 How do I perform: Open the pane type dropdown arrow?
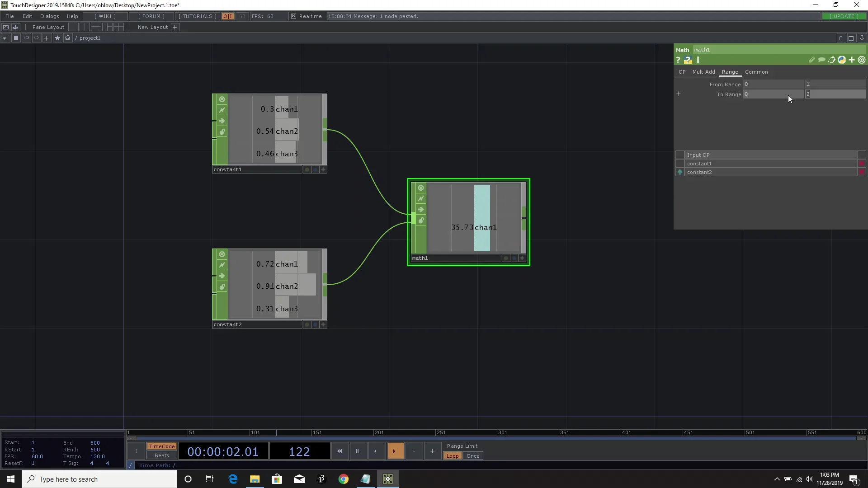[x=5, y=38]
